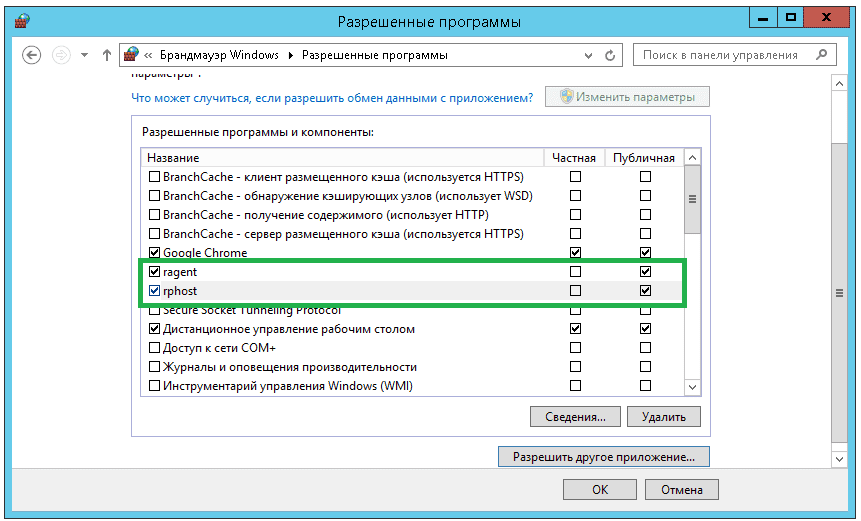
Task: Enable the Private checkbox for rphost
Action: 575,291
